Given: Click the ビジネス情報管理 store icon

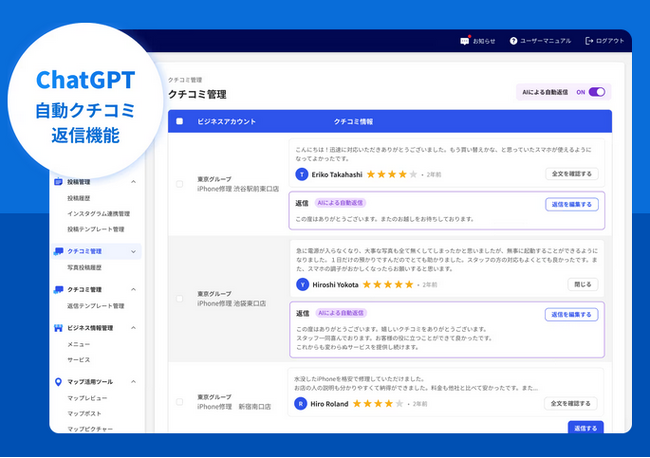Looking at the screenshot, I should click(x=58, y=328).
